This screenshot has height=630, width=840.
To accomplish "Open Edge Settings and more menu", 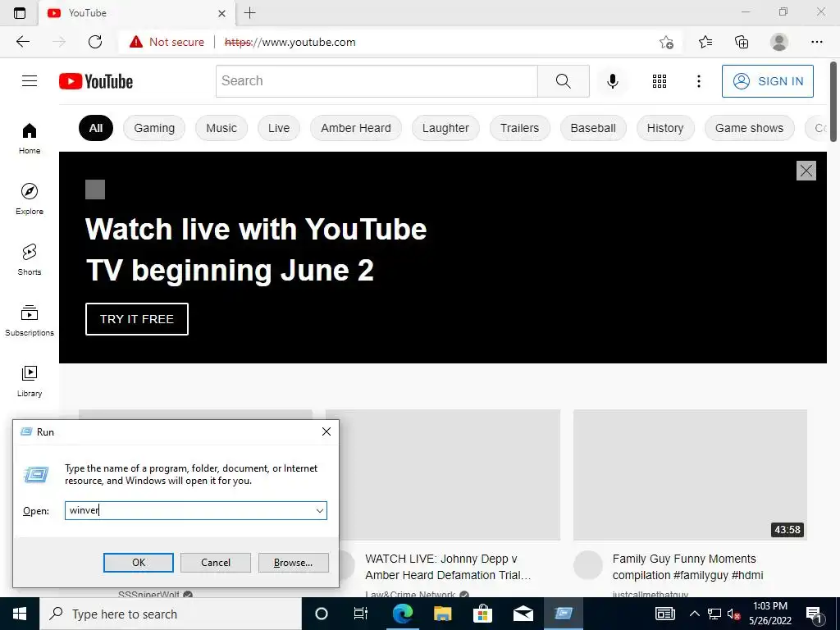I will 816,42.
